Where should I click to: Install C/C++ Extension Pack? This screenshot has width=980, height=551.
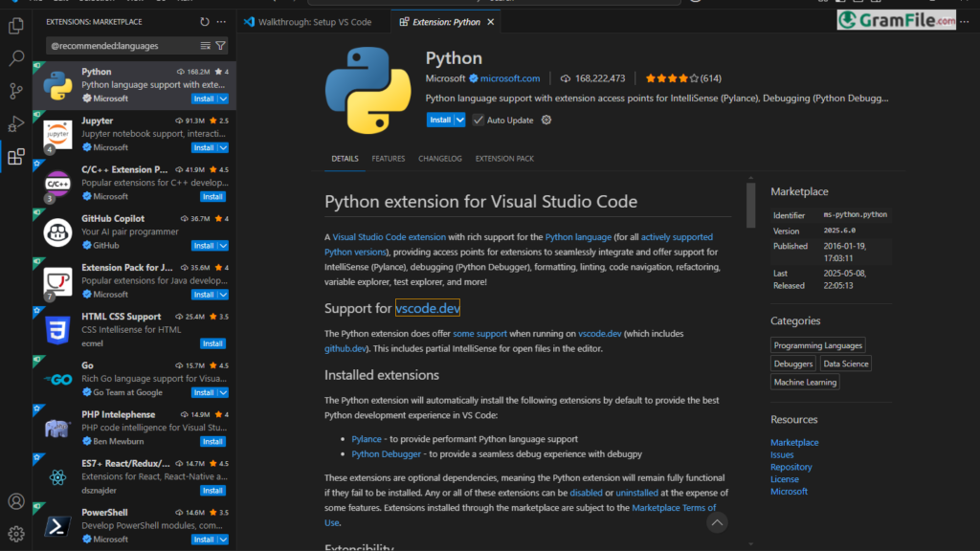(212, 197)
